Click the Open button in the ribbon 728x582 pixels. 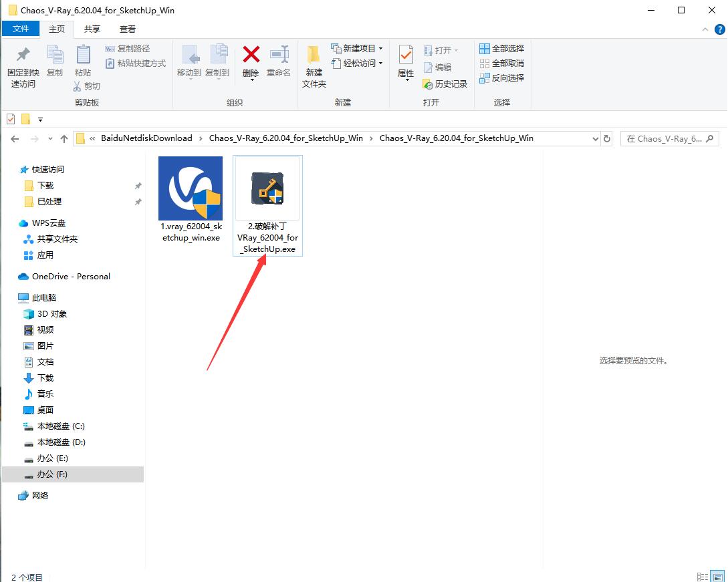441,50
